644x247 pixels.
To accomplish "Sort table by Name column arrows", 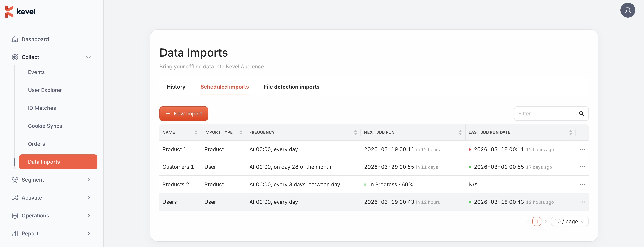I will click(x=196, y=132).
